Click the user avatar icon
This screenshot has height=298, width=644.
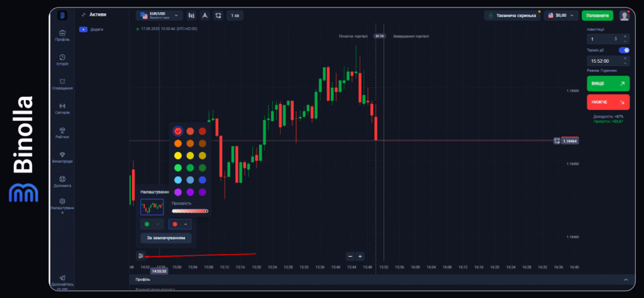coord(625,16)
